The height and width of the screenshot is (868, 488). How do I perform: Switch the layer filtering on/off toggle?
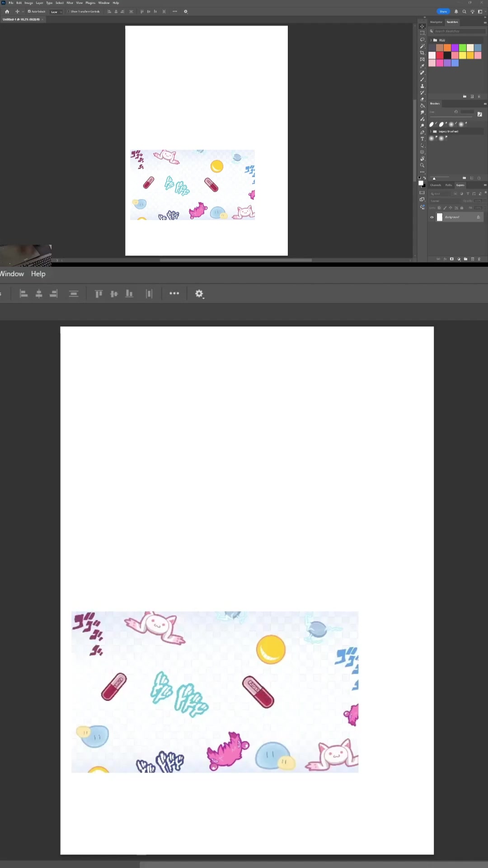tap(486, 193)
